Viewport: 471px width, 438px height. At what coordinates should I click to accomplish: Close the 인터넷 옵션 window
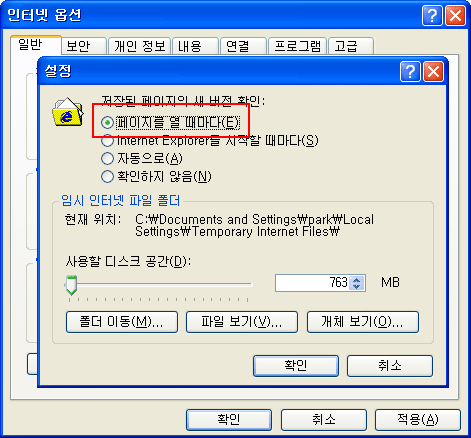(x=455, y=15)
